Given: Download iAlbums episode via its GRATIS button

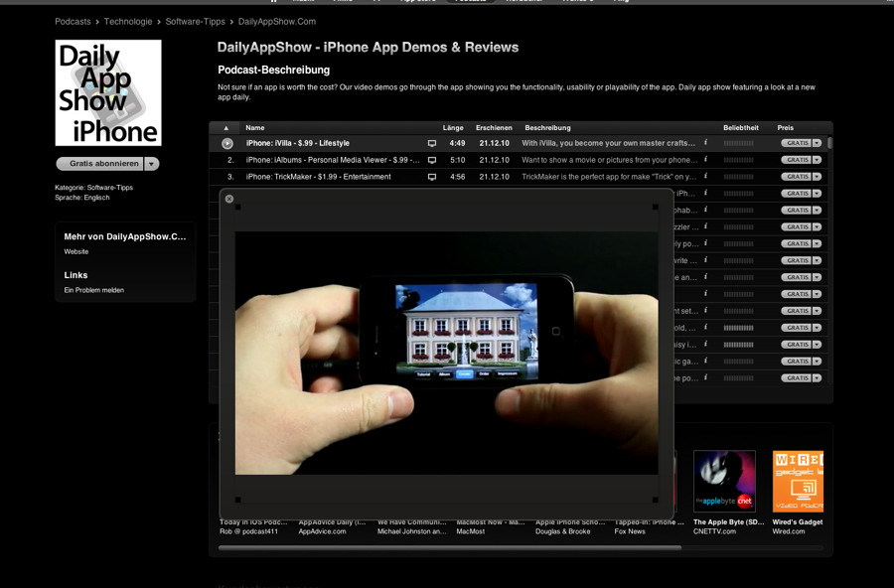Looking at the screenshot, I should 797,160.
